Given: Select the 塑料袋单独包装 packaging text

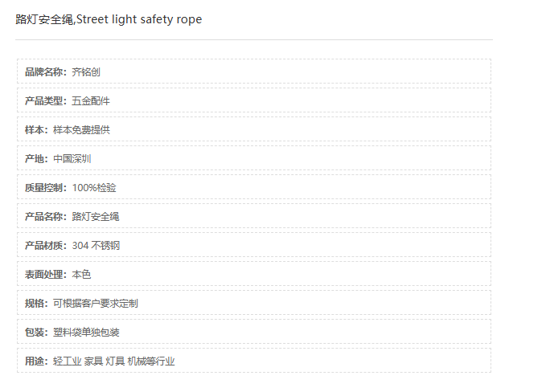Looking at the screenshot, I should pos(86,333).
